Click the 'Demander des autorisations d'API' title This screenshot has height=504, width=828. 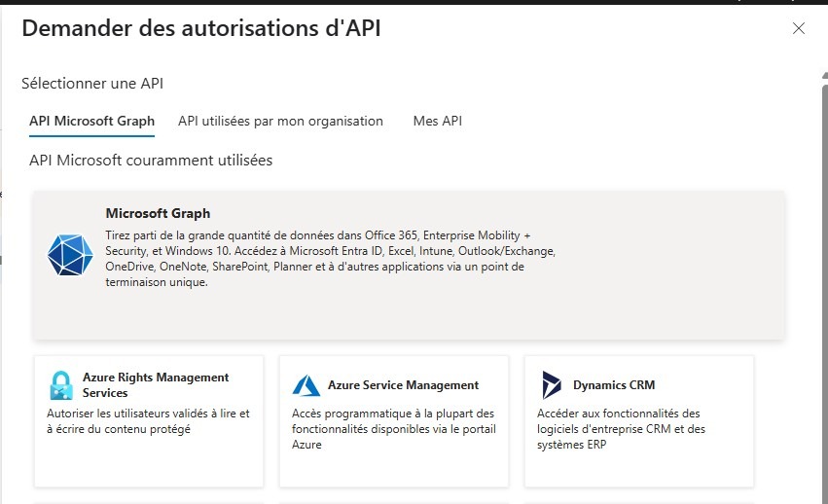(x=201, y=28)
